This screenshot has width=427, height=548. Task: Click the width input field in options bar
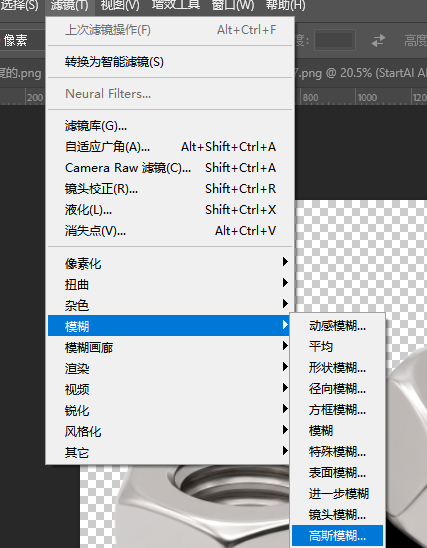coord(335,40)
